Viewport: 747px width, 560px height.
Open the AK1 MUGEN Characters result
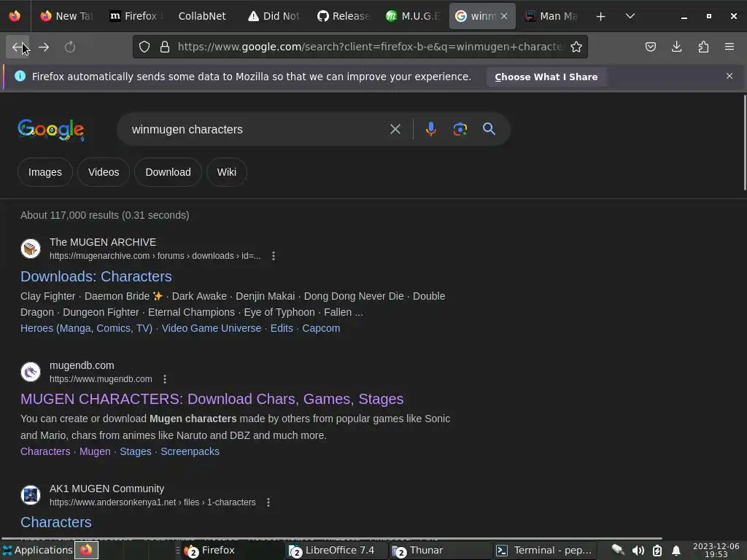(x=56, y=522)
